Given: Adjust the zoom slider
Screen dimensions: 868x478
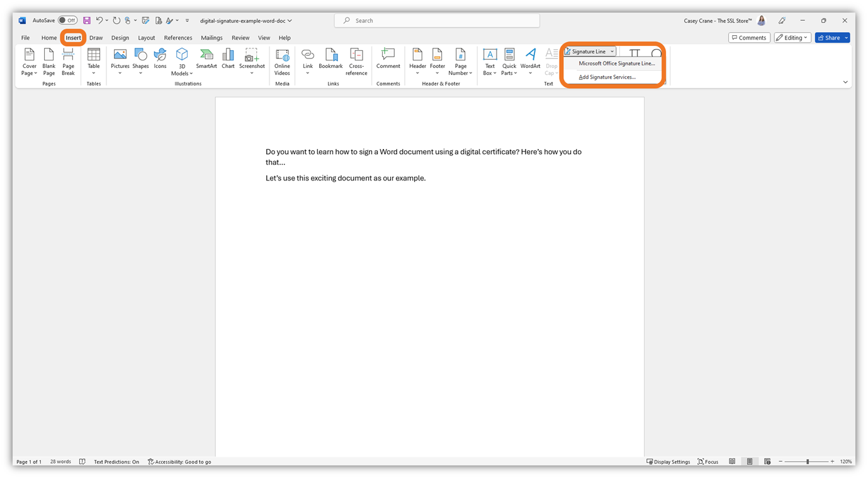Looking at the screenshot, I should 808,461.
